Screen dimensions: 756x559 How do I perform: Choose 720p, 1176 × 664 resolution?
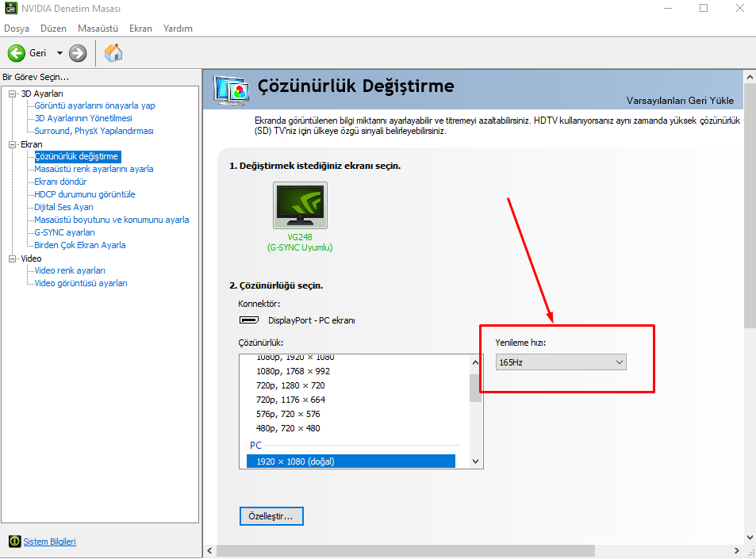click(x=290, y=400)
